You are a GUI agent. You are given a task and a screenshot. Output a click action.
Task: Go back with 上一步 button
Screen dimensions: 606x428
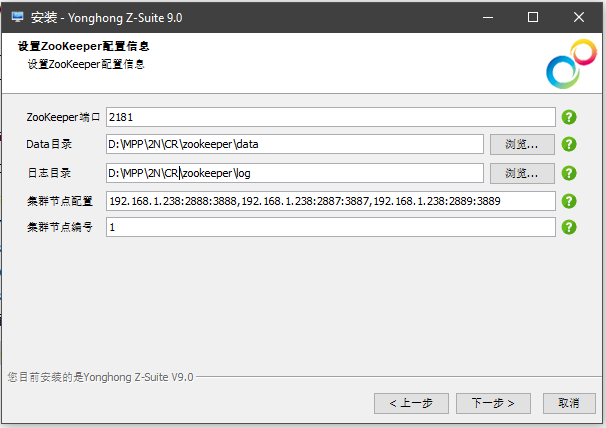[411, 403]
